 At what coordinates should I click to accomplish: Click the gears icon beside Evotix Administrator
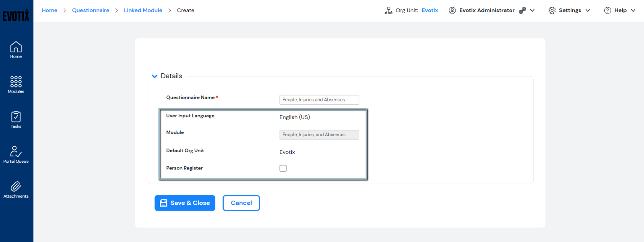(522, 10)
